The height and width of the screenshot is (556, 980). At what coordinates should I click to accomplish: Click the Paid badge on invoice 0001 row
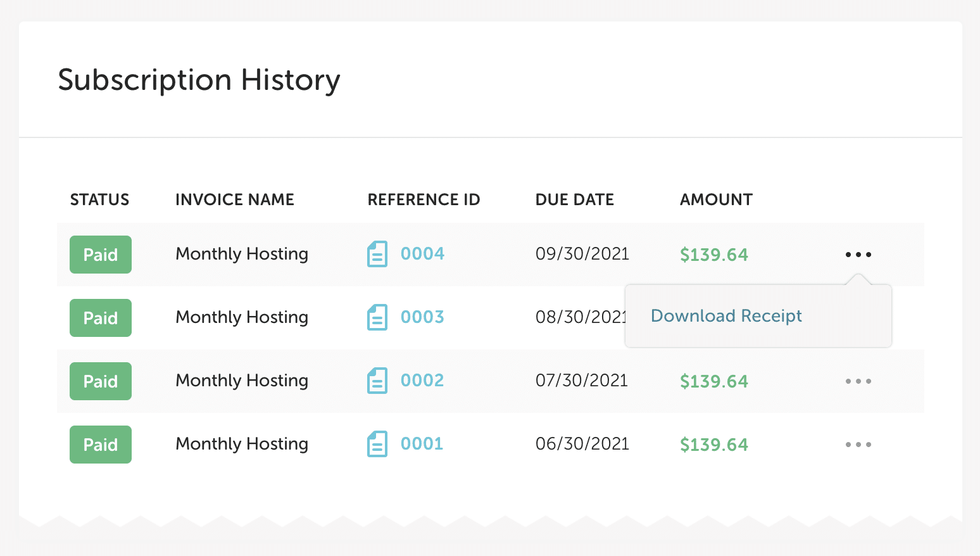(101, 445)
